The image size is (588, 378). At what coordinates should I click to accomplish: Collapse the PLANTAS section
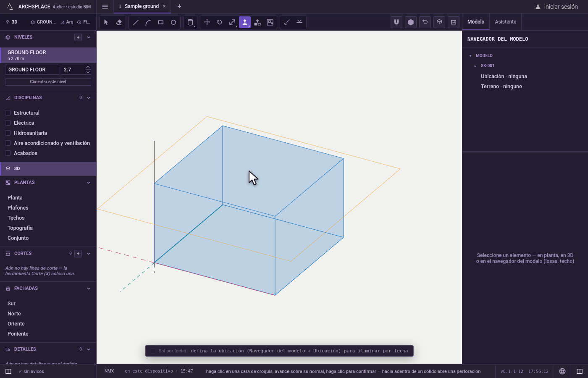89,183
